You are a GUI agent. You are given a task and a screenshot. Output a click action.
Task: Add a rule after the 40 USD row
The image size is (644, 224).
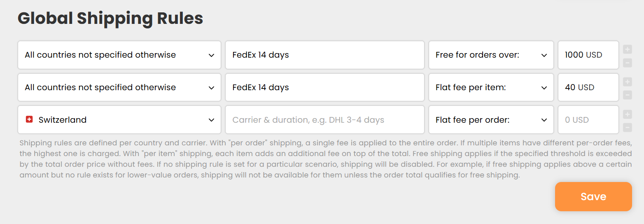coord(627,82)
